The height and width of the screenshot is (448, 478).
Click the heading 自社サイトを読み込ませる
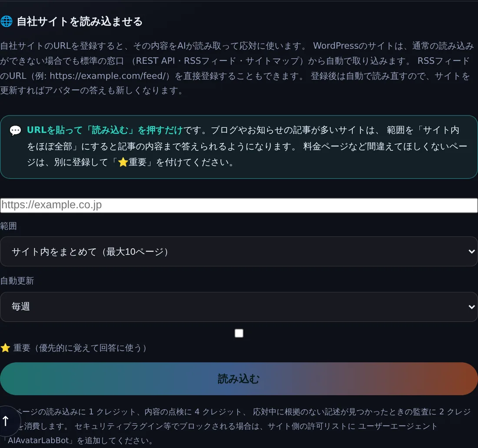(x=80, y=22)
